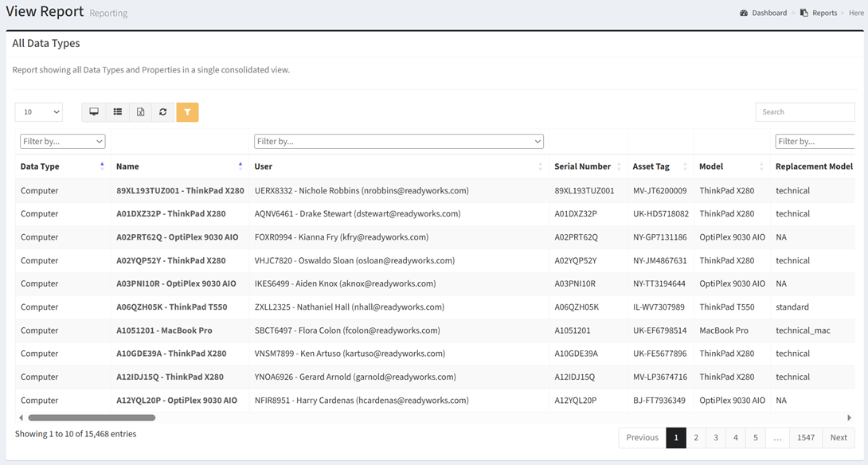Click the Search input field
This screenshot has width=868, height=465.
pos(804,112)
